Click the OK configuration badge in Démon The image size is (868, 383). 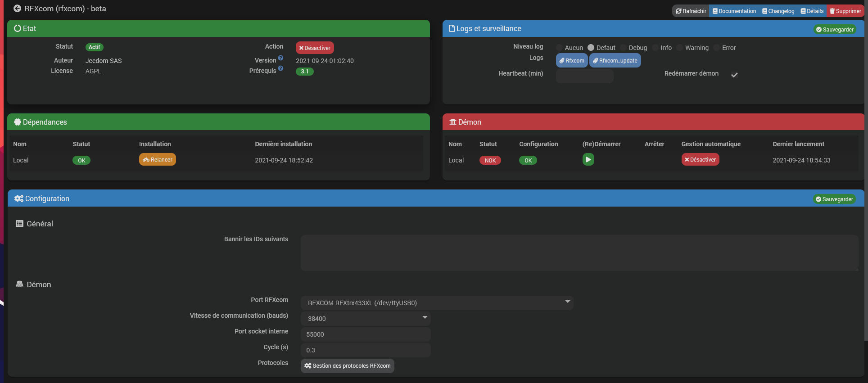528,161
